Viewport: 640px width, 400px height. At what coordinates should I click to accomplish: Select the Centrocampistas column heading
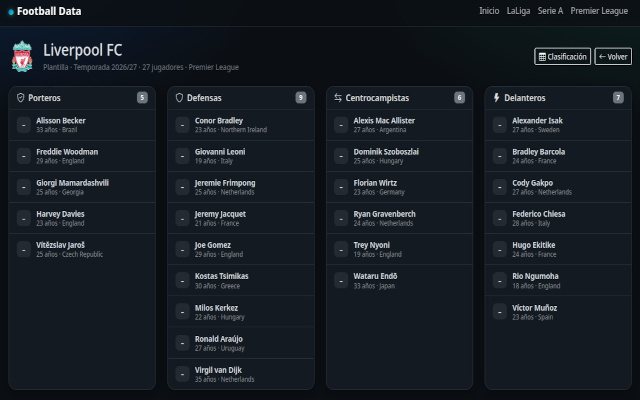pos(377,98)
